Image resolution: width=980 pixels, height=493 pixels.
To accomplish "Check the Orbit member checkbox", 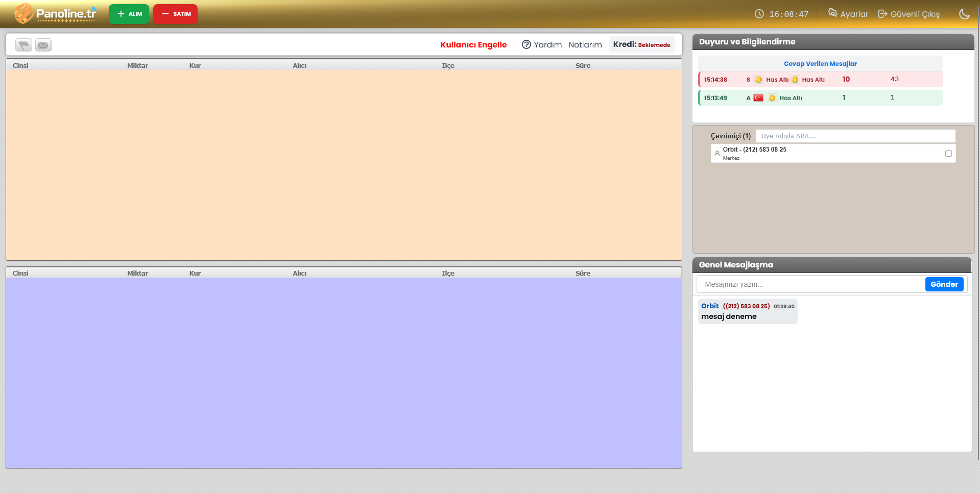I will coord(948,153).
